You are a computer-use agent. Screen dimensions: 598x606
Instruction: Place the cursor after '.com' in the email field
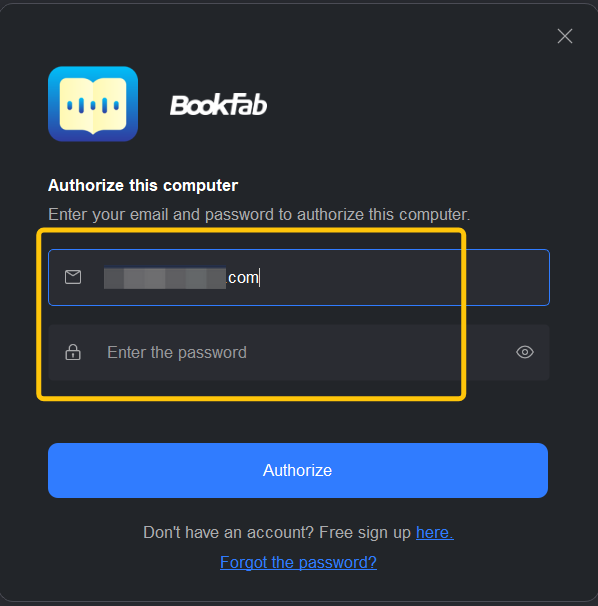coord(260,277)
